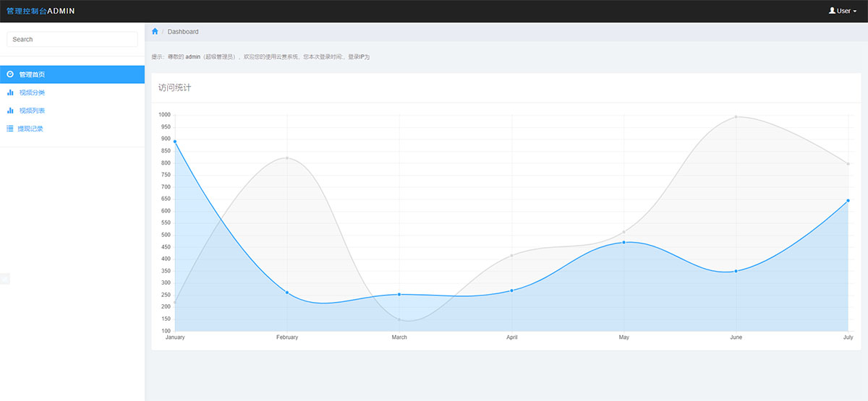The image size is (868, 401).
Task: Click the gray data point for June
Action: coord(736,117)
